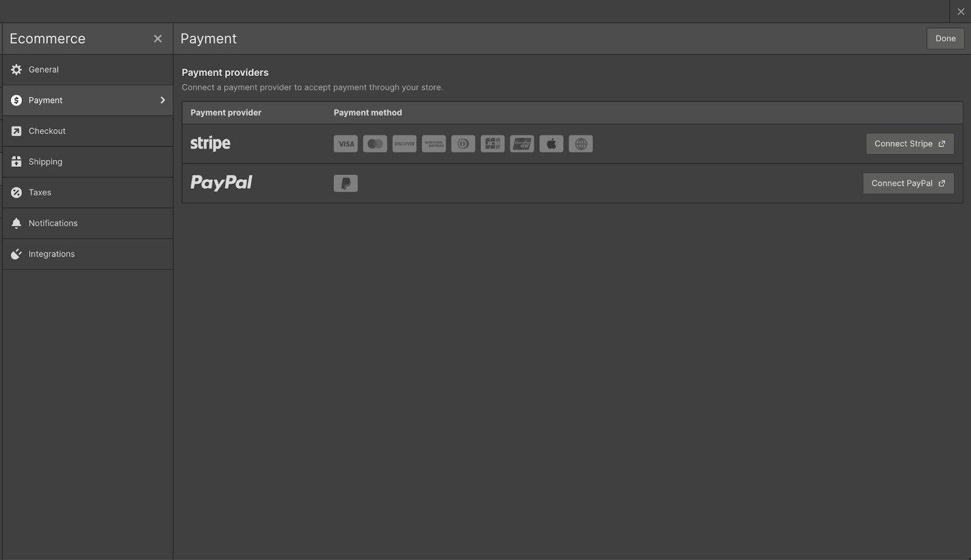The height and width of the screenshot is (560, 971).
Task: Select the Visa payment method icon
Action: point(345,143)
